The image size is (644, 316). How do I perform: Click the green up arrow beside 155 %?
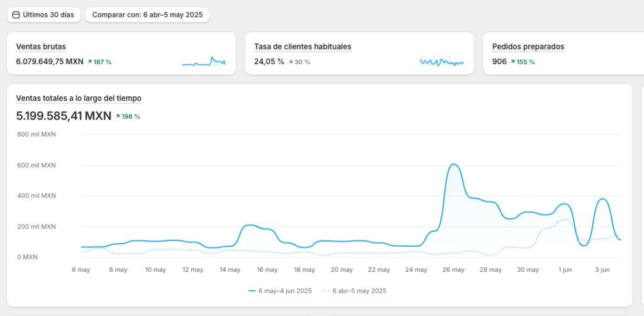coord(513,62)
